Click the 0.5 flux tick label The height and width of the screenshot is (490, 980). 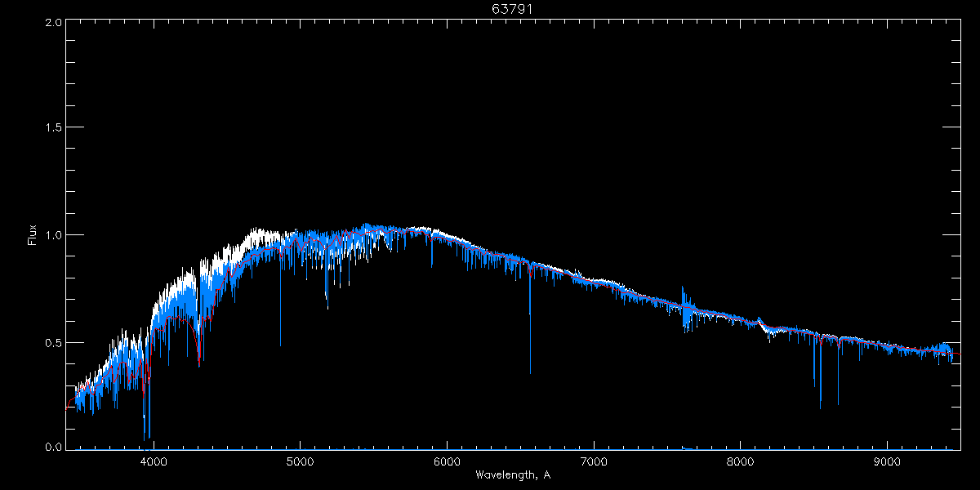(x=52, y=342)
